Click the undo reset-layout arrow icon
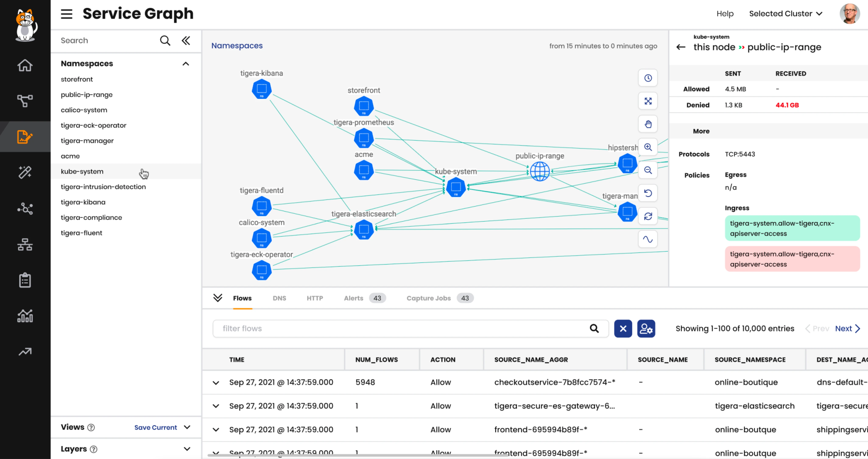The height and width of the screenshot is (459, 868). tap(648, 193)
